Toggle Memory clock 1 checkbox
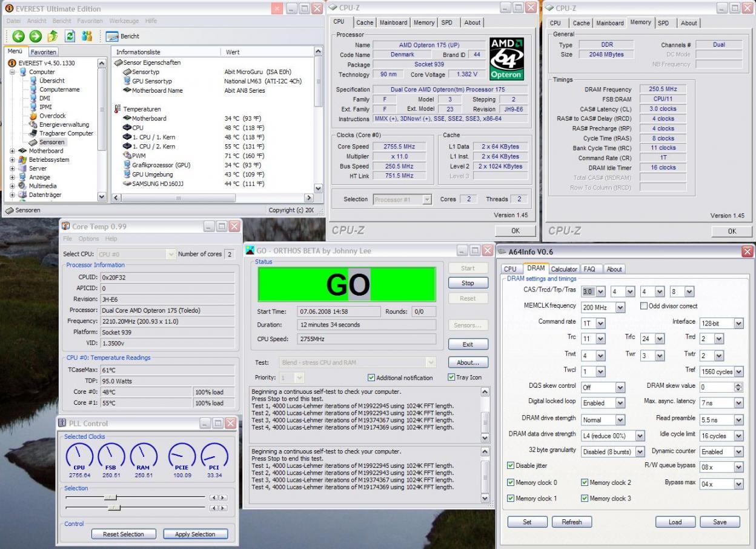Image resolution: width=756 pixels, height=549 pixels. (511, 498)
